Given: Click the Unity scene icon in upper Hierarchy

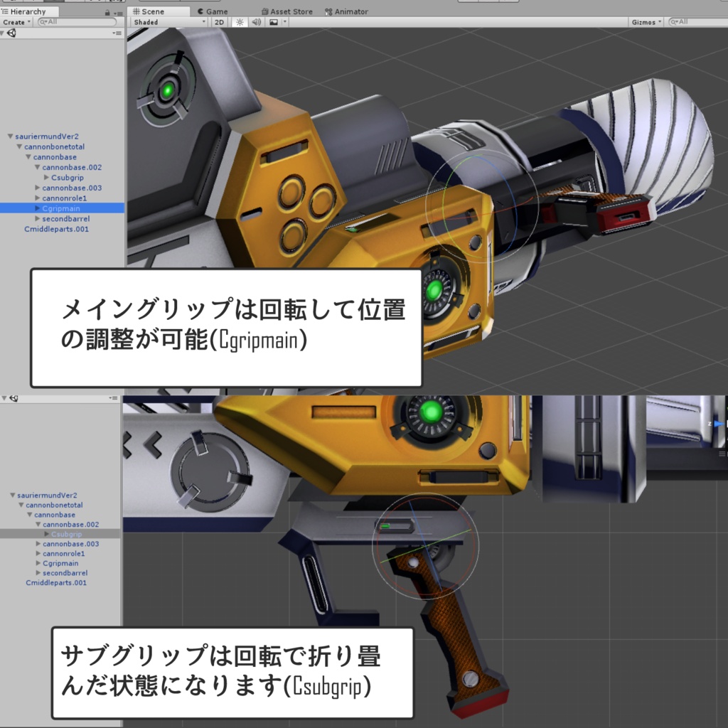Looking at the screenshot, I should pos(11,33).
